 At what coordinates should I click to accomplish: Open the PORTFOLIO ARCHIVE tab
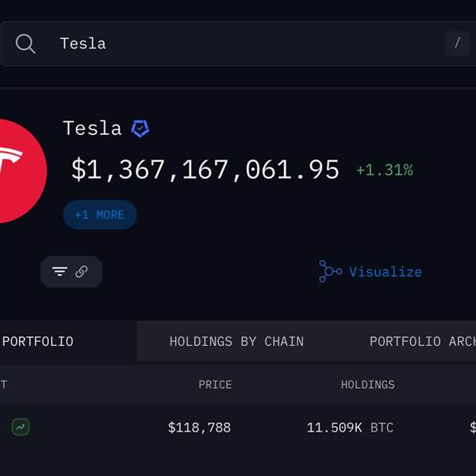point(423,341)
